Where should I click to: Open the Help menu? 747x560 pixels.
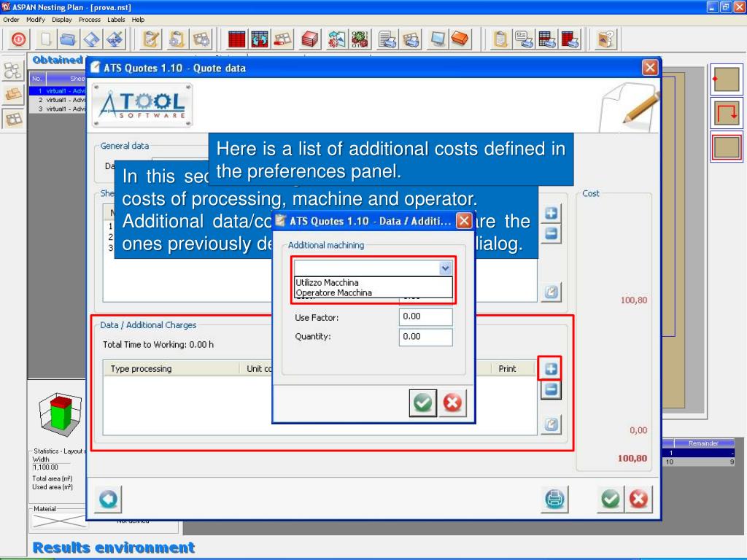(x=138, y=20)
